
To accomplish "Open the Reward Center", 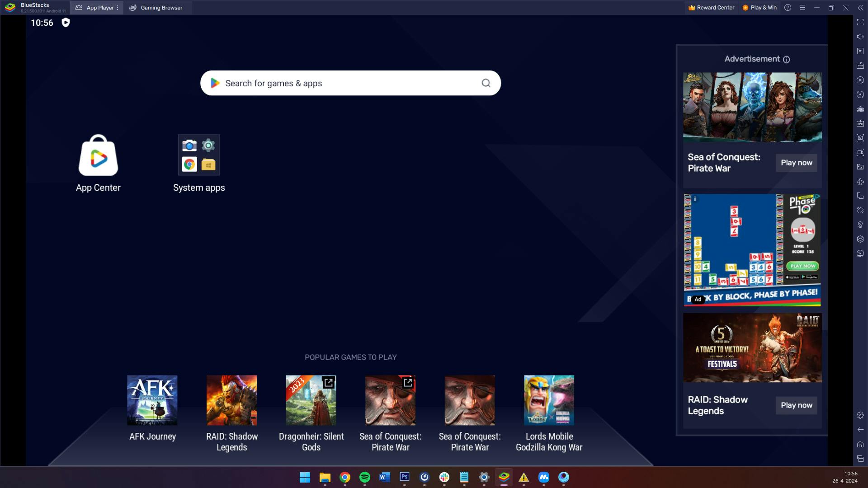I will (x=711, y=8).
